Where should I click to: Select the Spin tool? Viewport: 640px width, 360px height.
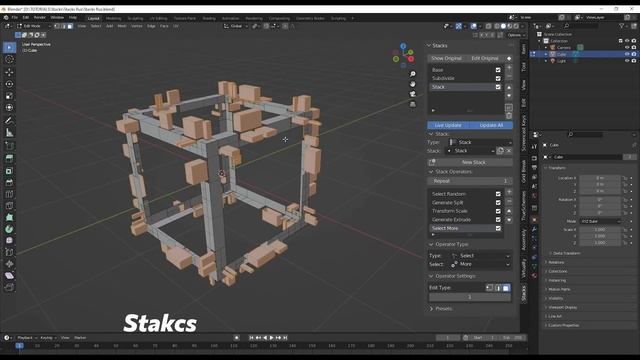9,229
